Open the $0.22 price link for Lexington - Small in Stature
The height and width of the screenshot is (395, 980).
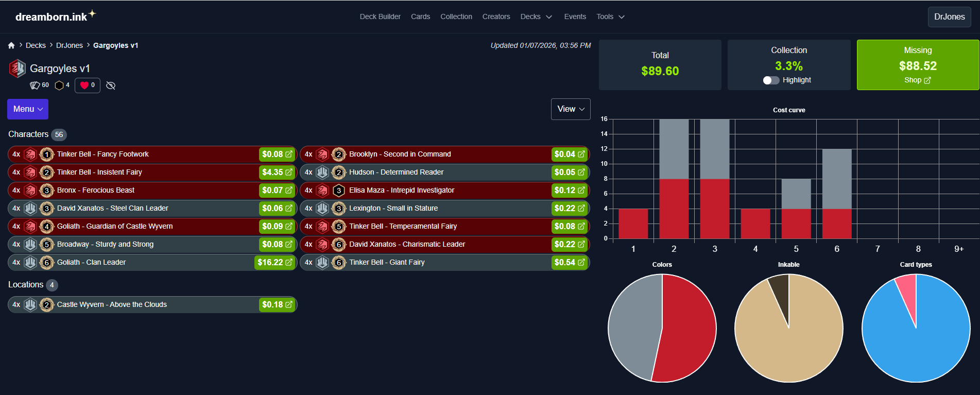tap(570, 209)
